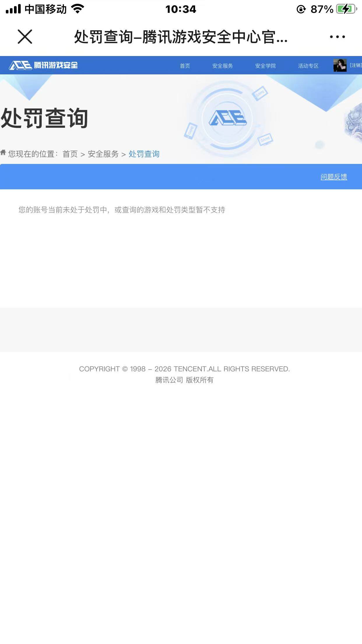The width and height of the screenshot is (362, 644).
Task: Go to 首页 in the breadcrumb
Action: 70,154
